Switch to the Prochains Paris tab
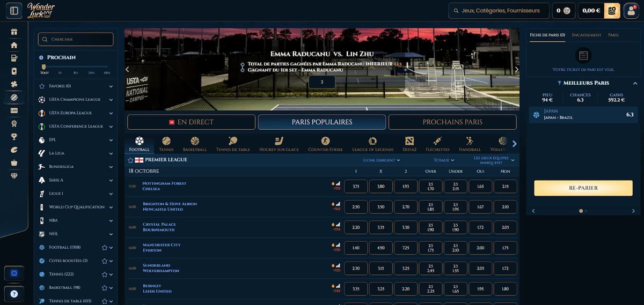 tap(452, 122)
